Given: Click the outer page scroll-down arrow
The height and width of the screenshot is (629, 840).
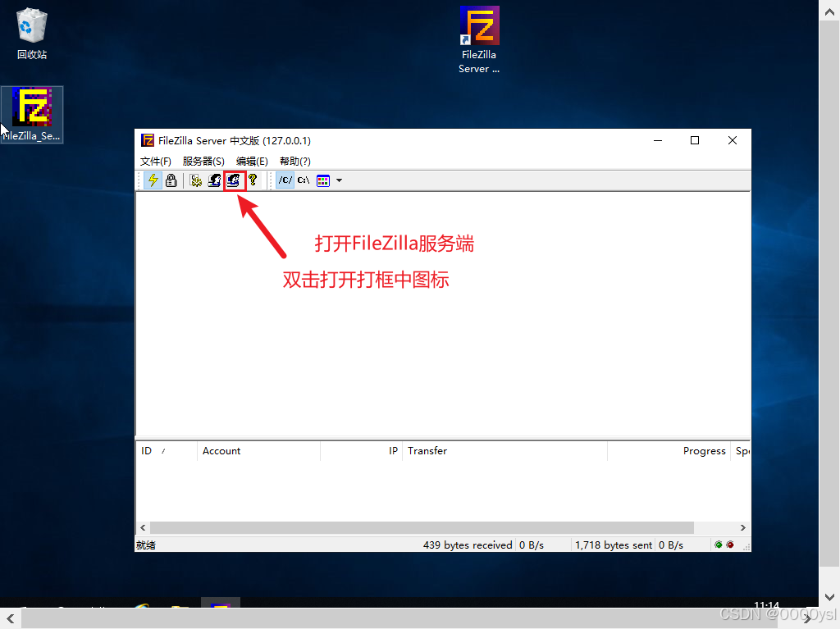Looking at the screenshot, I should click(829, 597).
